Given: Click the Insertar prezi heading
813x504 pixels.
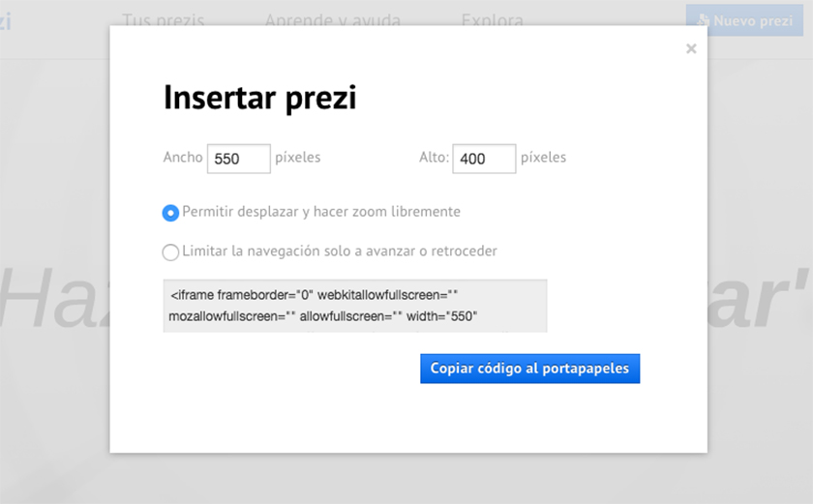Looking at the screenshot, I should [259, 98].
